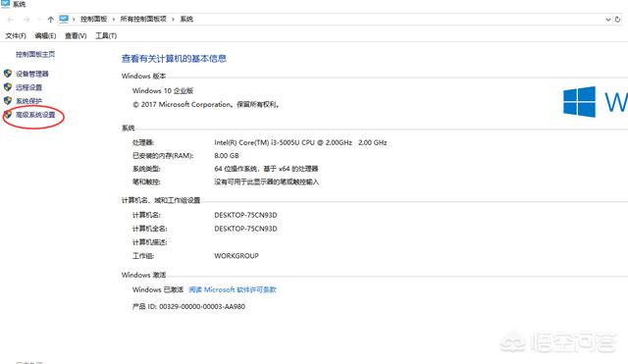This screenshot has height=364, width=628.
Task: Open 远程设置 link
Action: [28, 87]
